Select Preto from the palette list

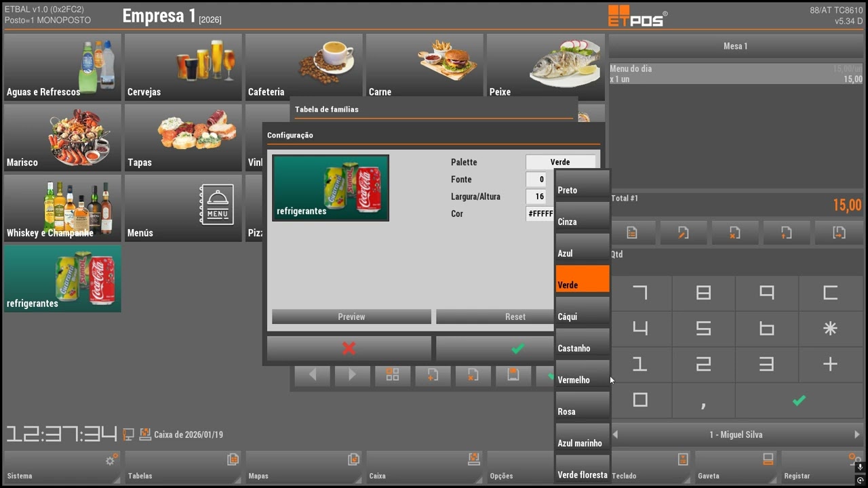583,184
